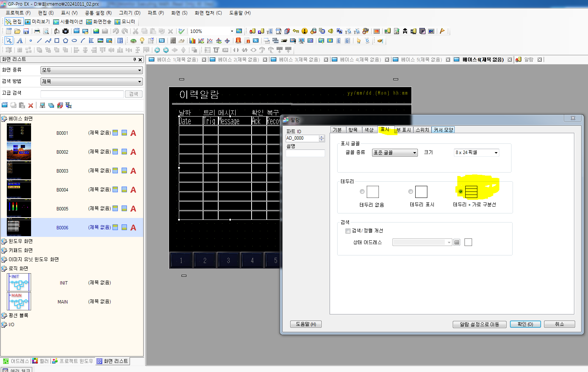Select the ellipse drawing tool

(74, 40)
